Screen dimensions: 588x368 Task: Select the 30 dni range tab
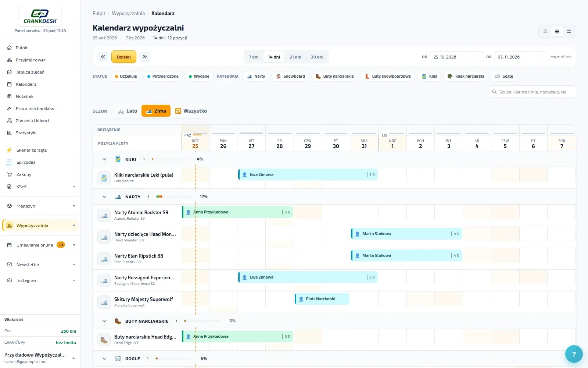(x=317, y=57)
